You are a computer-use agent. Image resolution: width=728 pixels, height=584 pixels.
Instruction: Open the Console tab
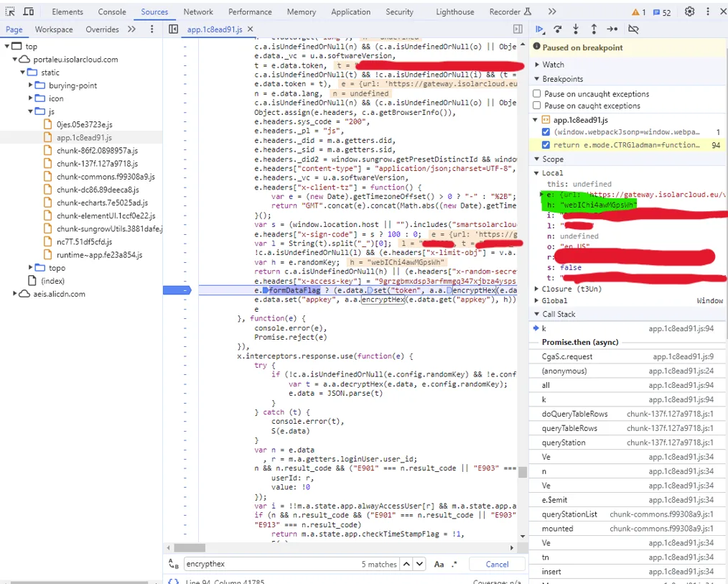(x=112, y=11)
